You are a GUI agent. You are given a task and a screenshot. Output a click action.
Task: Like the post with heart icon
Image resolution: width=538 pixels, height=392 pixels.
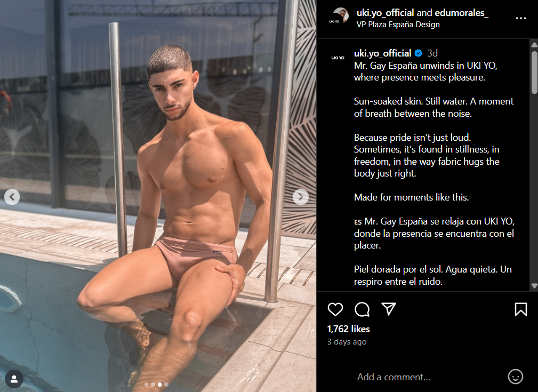pyautogui.click(x=335, y=309)
